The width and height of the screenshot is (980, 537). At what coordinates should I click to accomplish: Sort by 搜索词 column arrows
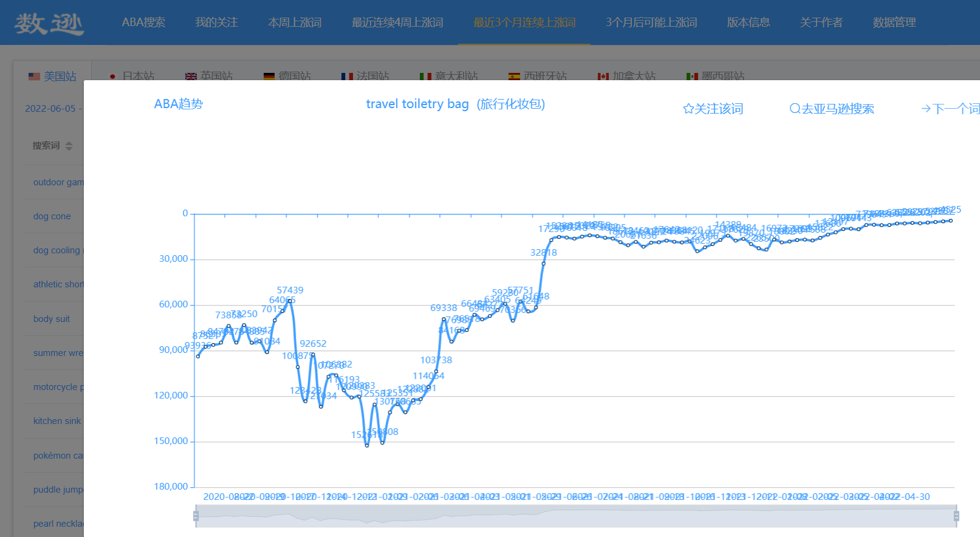click(69, 146)
